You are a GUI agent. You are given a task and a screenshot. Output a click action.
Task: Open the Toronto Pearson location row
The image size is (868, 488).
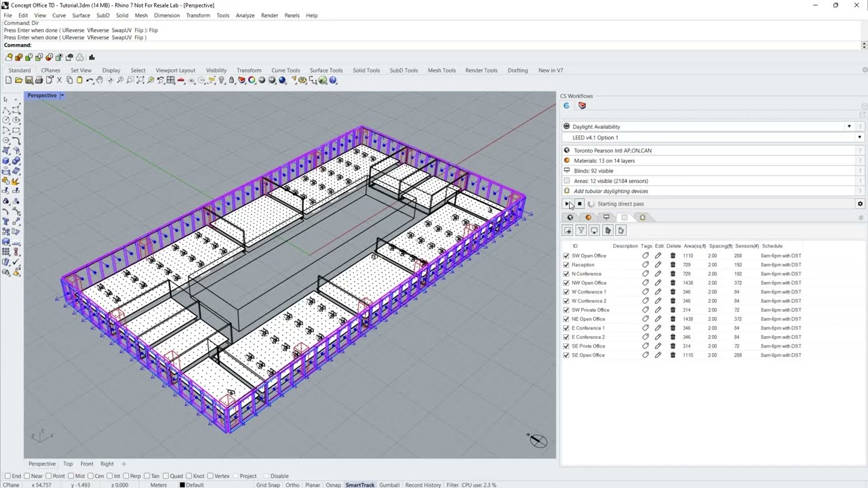[709, 150]
